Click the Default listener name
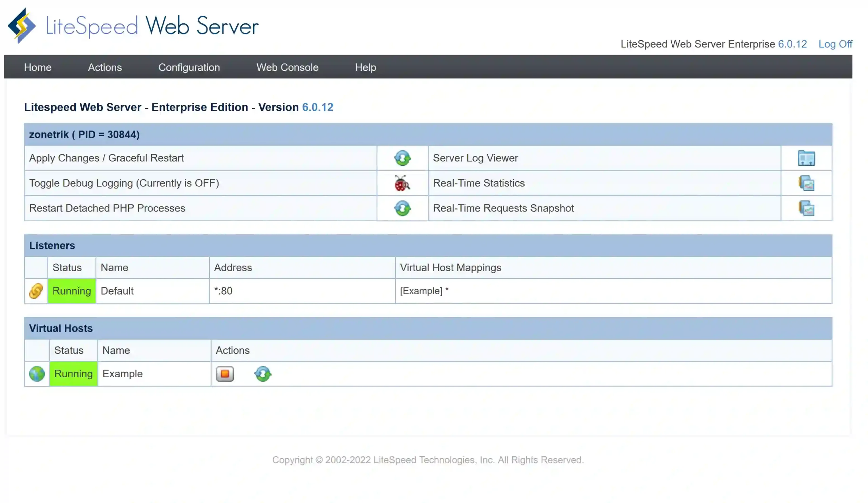Screen dimensions: 868x503 [x=117, y=291]
